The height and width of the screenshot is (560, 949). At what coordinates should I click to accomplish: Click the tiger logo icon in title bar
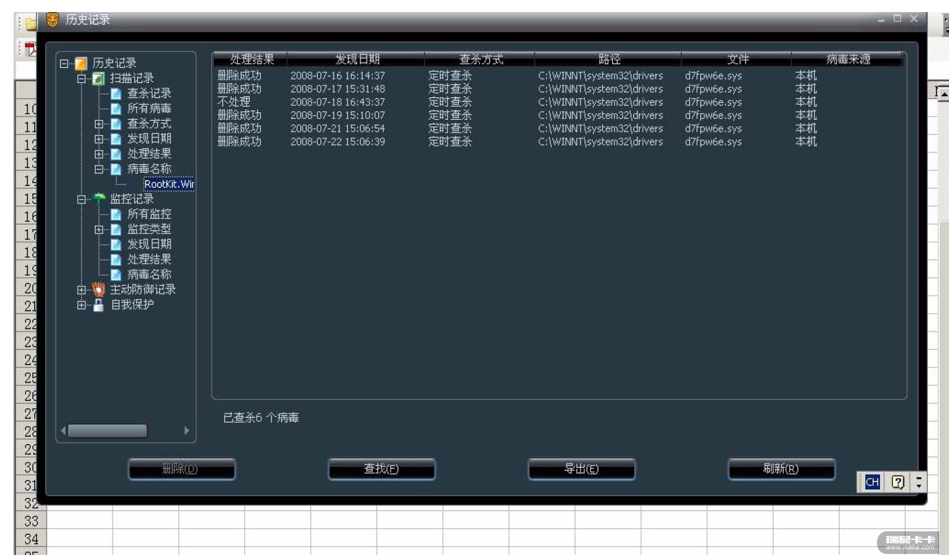52,20
